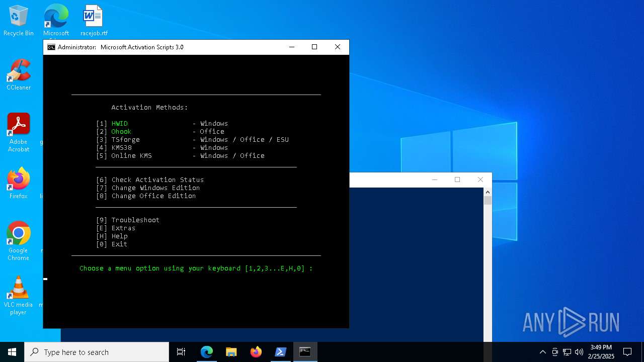This screenshot has width=644, height=362.
Task: Minimize the background PowerShell window
Action: 435,180
